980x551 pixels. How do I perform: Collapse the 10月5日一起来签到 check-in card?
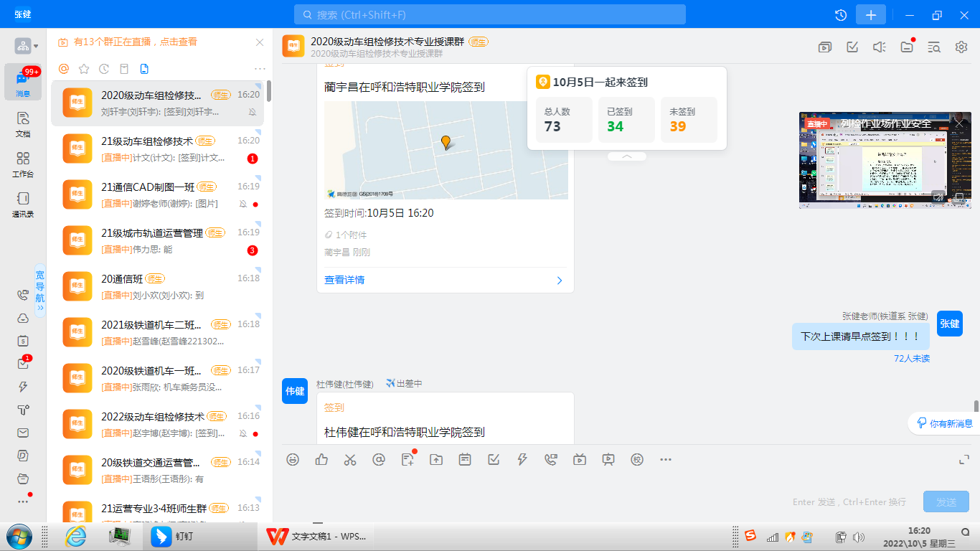pos(627,156)
